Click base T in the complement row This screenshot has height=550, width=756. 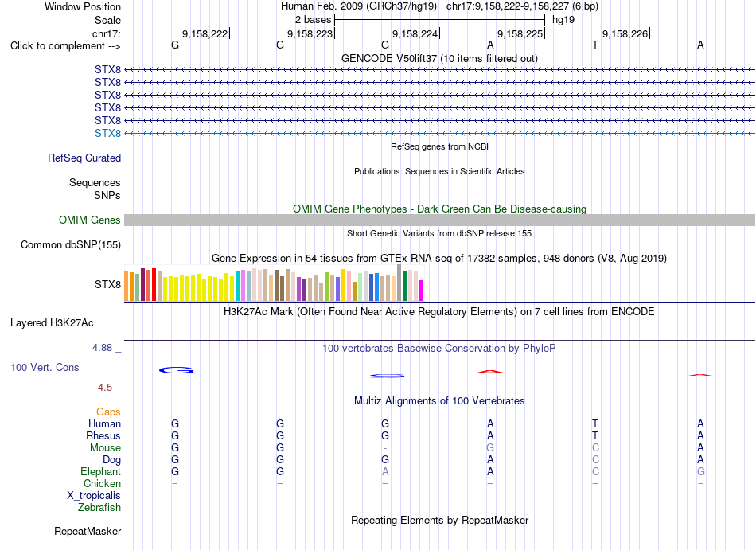coord(595,45)
